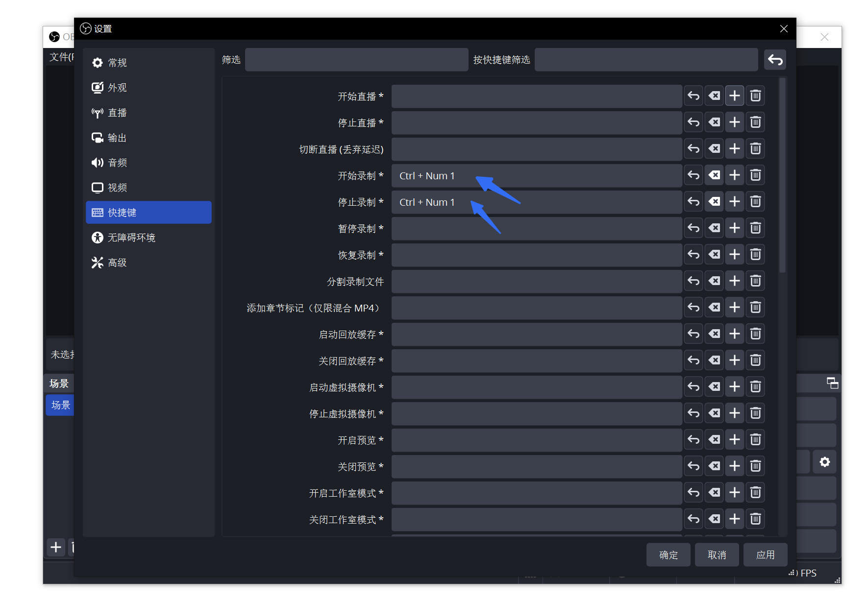The width and height of the screenshot is (868, 601).
Task: Clear the 开始直播 hotkey
Action: 714,96
